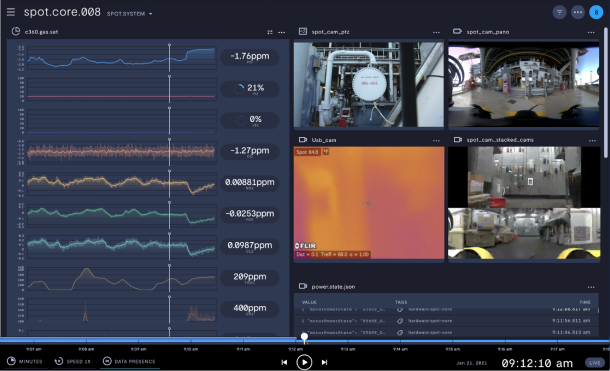Toggle DATA PRESENCE display
Screen dimensions: 610x371
[129, 362]
